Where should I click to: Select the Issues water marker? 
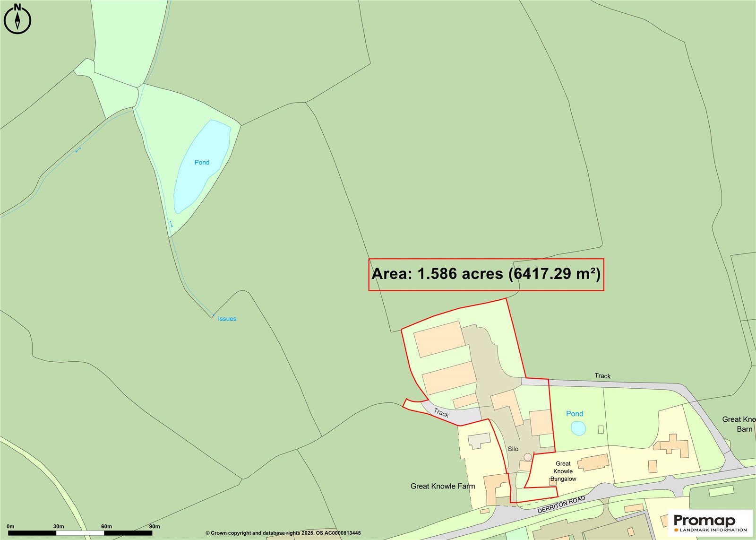click(226, 319)
